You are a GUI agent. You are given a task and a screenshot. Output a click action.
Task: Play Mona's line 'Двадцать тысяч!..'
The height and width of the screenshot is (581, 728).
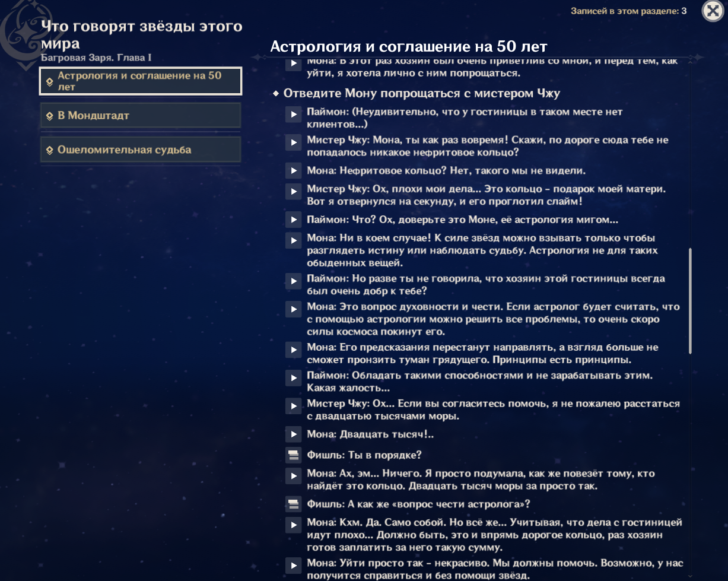293,434
